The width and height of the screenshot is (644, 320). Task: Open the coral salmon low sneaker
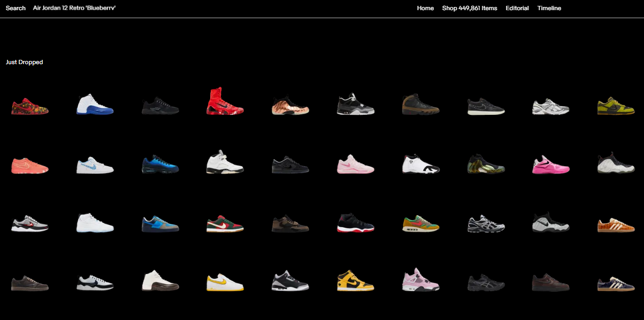pos(30,166)
